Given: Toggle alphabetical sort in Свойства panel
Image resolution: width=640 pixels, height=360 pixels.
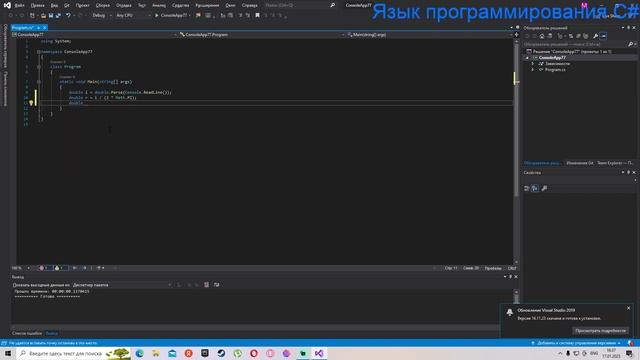Looking at the screenshot, I should tap(535, 188).
